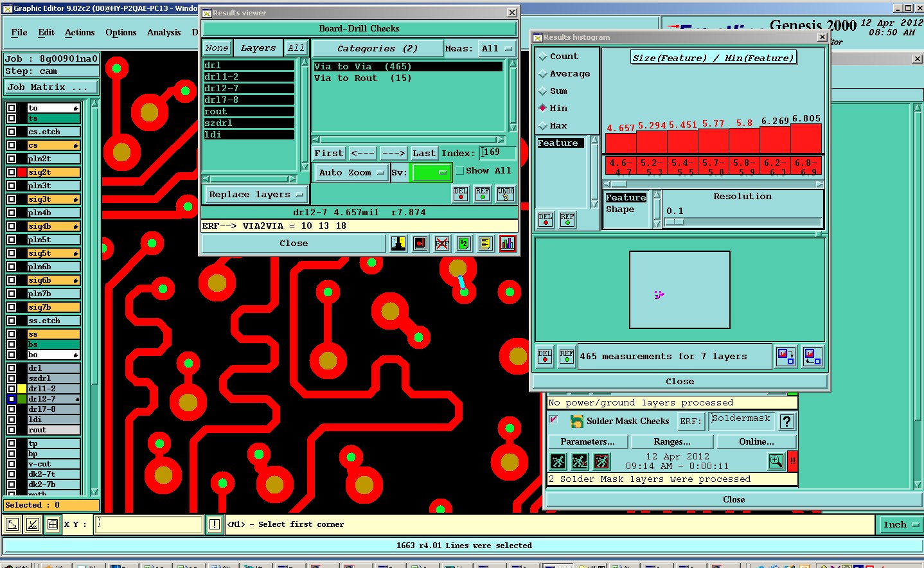Click the DEL icon in the Results viewer
This screenshot has width=924, height=568.
pyautogui.click(x=461, y=194)
